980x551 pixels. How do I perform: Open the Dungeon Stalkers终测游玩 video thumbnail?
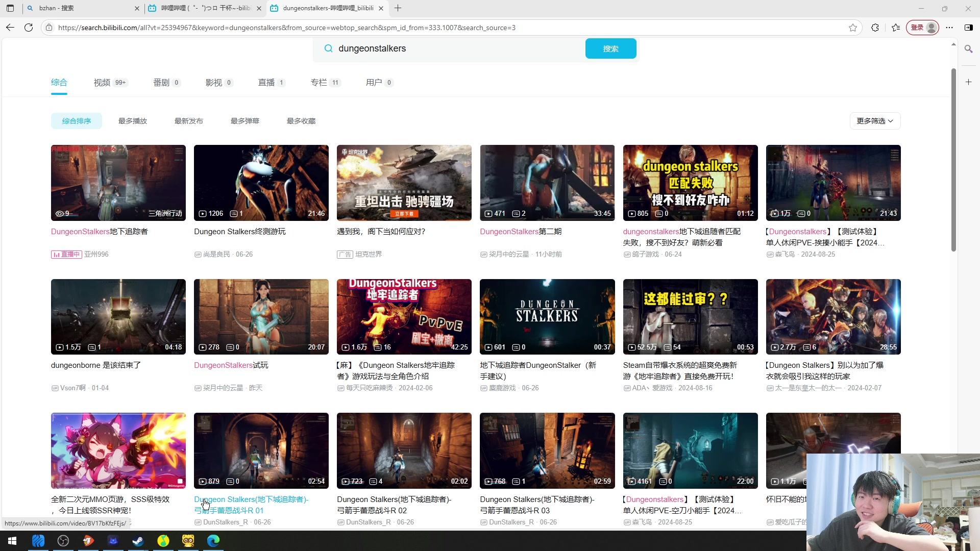(261, 183)
